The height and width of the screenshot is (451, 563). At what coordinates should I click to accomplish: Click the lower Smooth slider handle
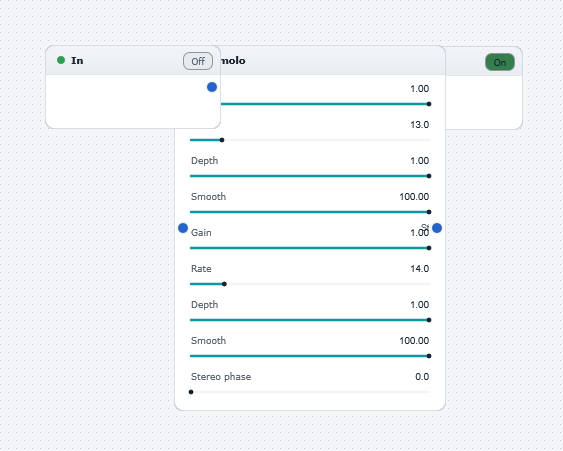coord(429,356)
